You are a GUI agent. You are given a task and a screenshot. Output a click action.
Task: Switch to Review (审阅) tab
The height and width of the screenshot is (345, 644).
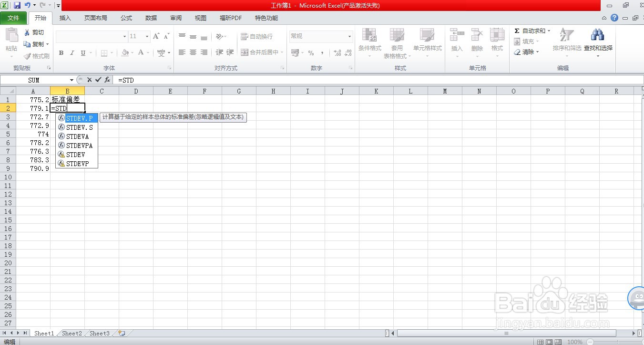176,18
